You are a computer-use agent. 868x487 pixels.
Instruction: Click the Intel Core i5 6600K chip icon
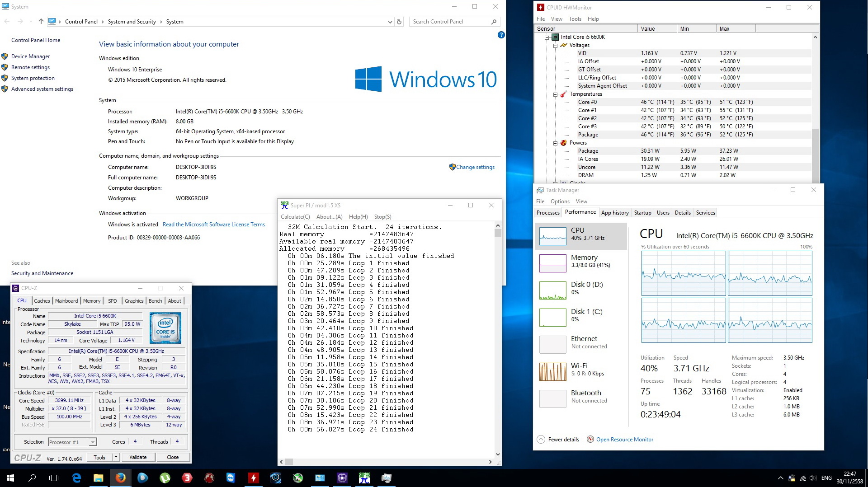[x=555, y=37]
